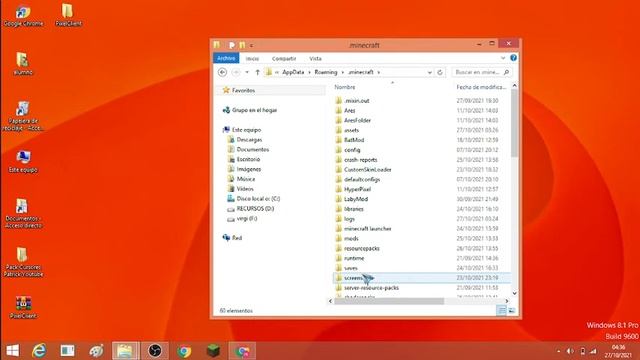Open Google Chrome desktop shortcut
The height and width of the screenshot is (360, 640).
coord(23,16)
